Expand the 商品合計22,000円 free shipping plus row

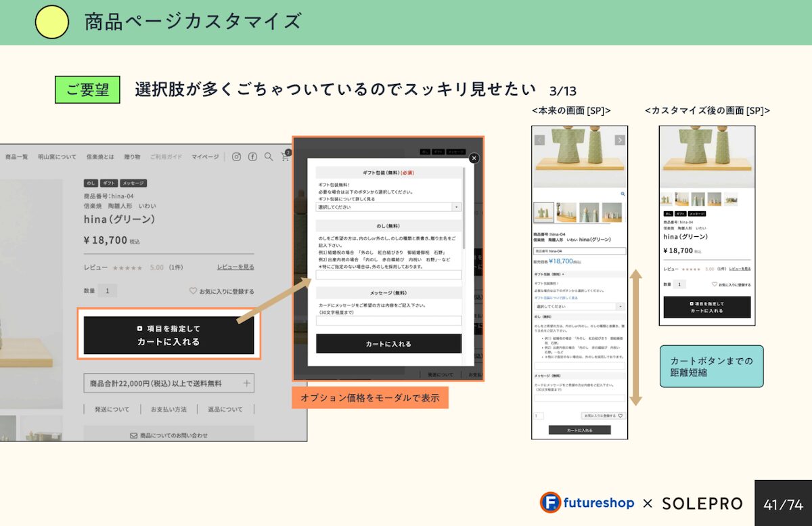(x=246, y=383)
